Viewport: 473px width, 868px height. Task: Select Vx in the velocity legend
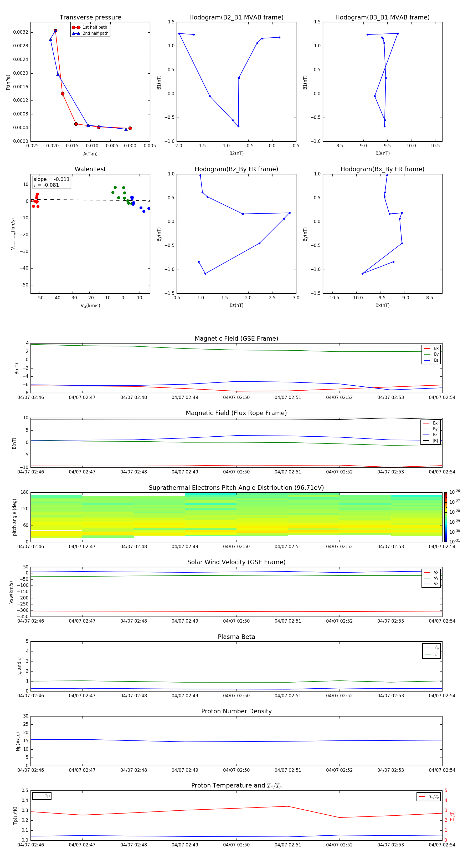point(431,572)
